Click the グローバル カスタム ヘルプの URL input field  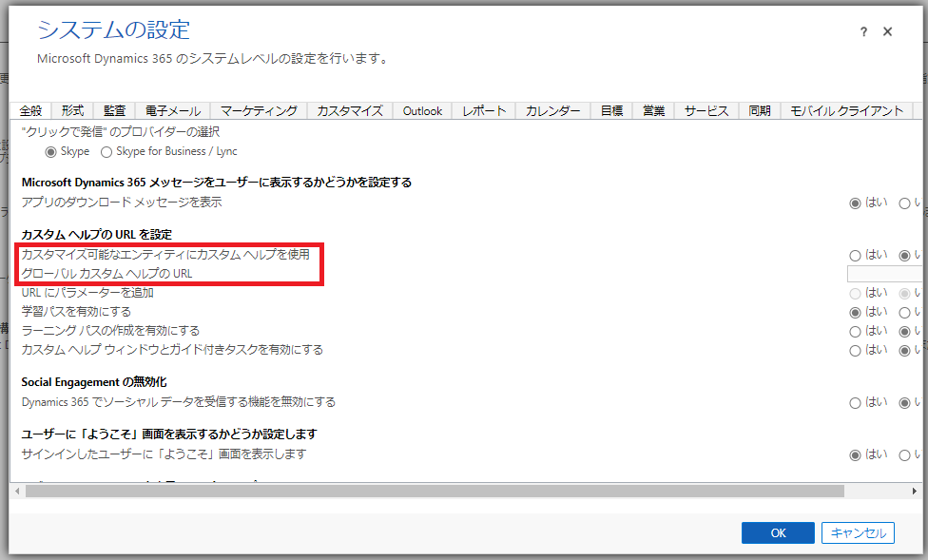pos(885,274)
